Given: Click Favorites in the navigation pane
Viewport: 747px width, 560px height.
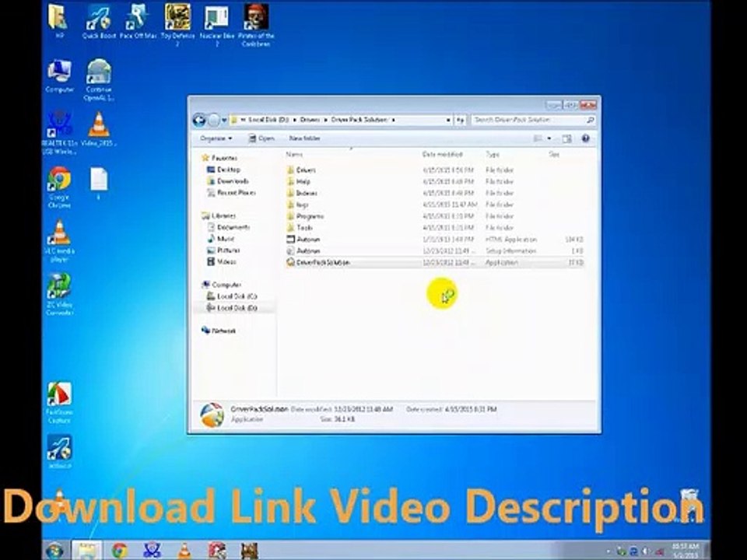Looking at the screenshot, I should 224,158.
